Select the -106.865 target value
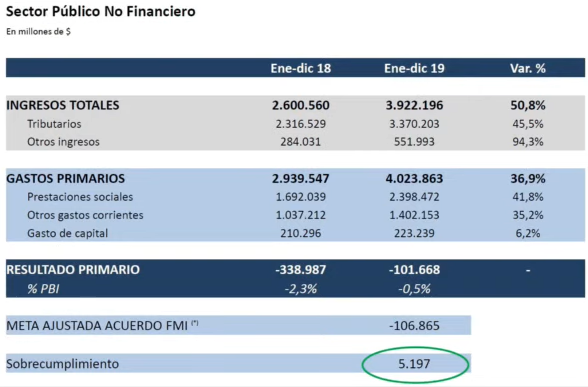Image resolution: width=588 pixels, height=387 pixels. click(414, 326)
